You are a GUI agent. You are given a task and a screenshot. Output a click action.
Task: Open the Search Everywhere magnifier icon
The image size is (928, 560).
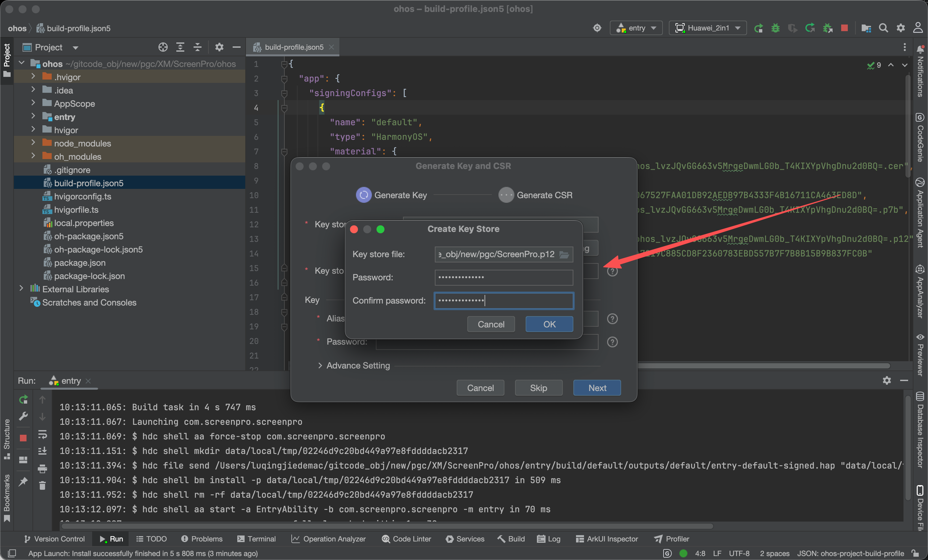(x=883, y=28)
